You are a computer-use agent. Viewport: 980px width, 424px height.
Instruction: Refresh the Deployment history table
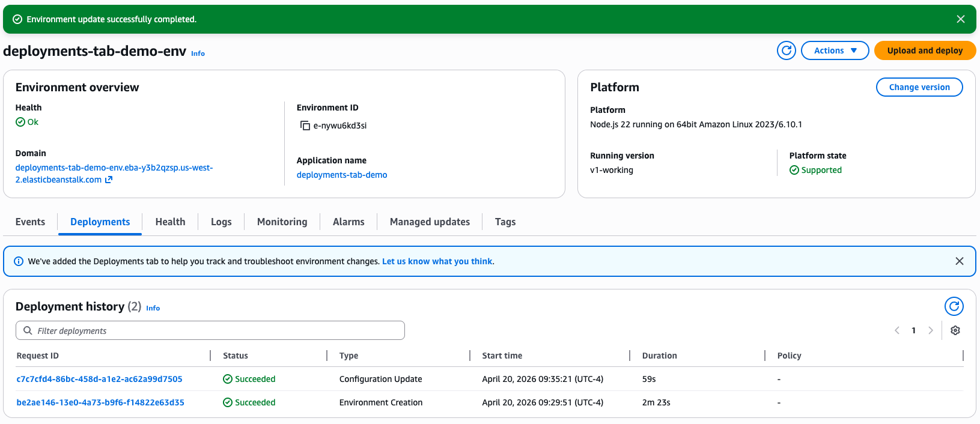click(x=954, y=306)
